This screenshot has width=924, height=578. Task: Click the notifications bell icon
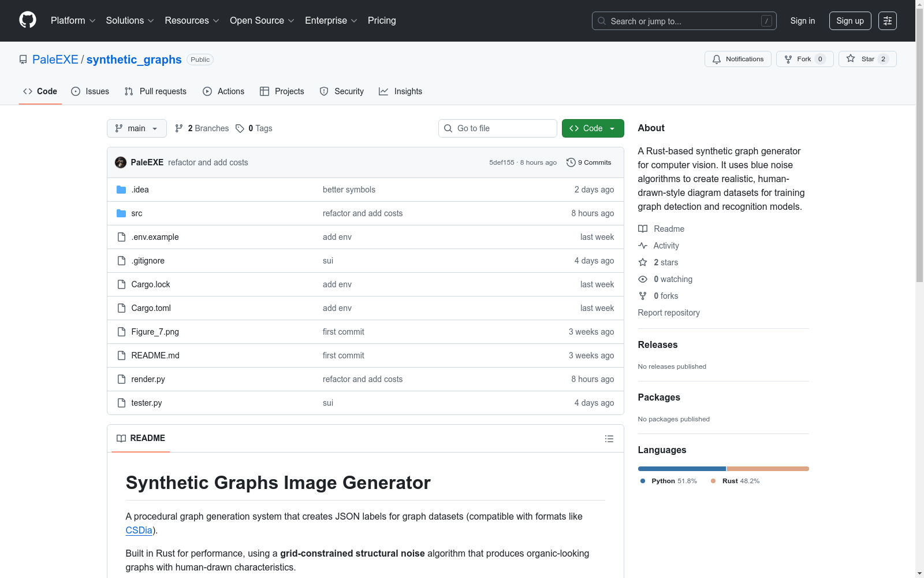coord(717,59)
